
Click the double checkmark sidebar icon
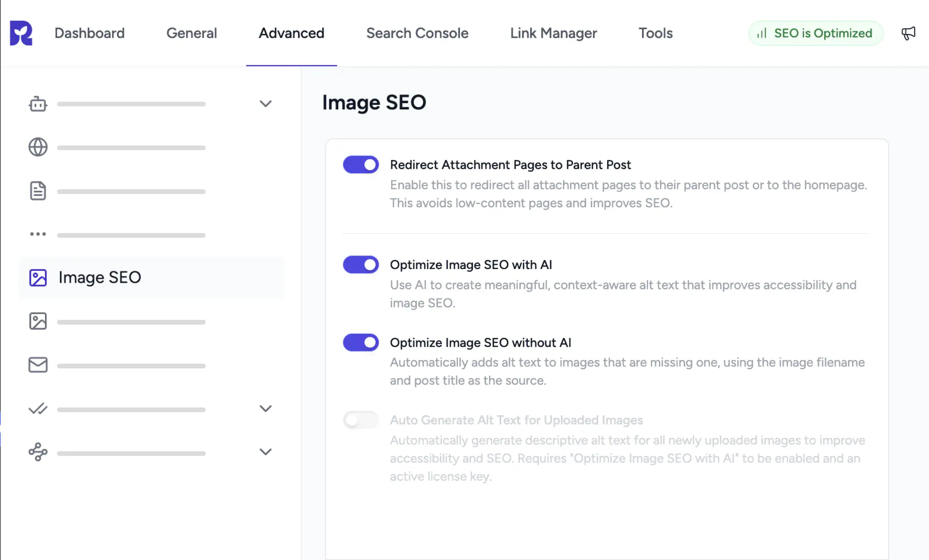pyautogui.click(x=38, y=409)
